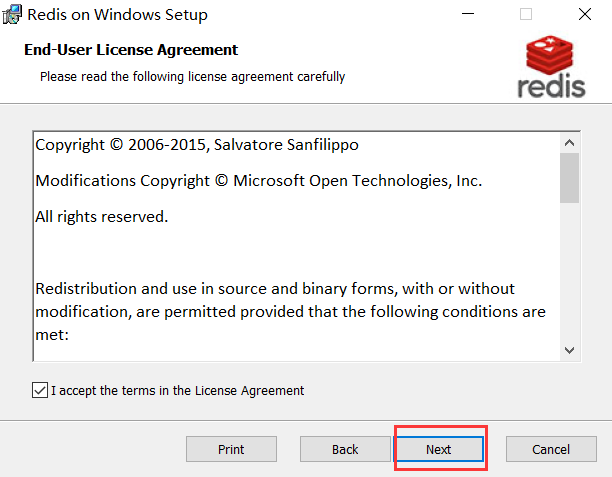Go back with the Back button

click(x=345, y=449)
